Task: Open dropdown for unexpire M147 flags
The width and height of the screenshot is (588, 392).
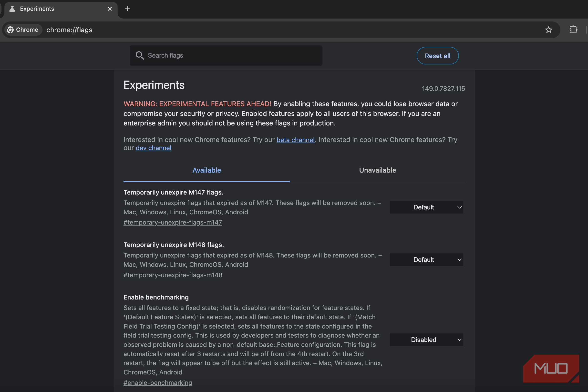Action: pos(426,207)
